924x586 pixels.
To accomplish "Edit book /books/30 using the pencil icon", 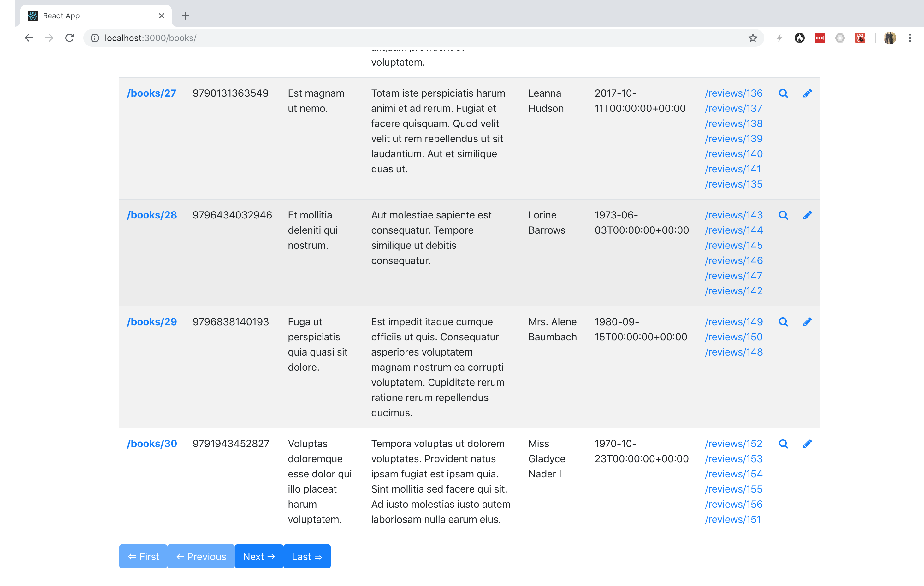I will [x=808, y=444].
